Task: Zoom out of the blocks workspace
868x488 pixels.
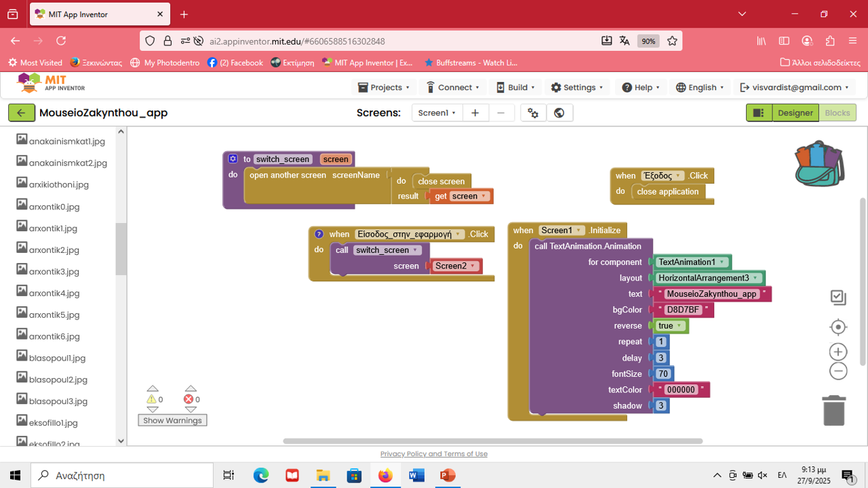Action: [838, 371]
